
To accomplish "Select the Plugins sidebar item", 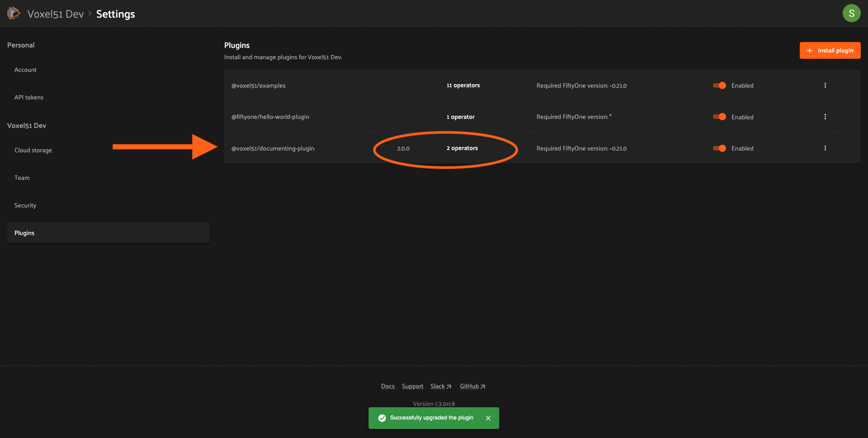I will coord(108,233).
